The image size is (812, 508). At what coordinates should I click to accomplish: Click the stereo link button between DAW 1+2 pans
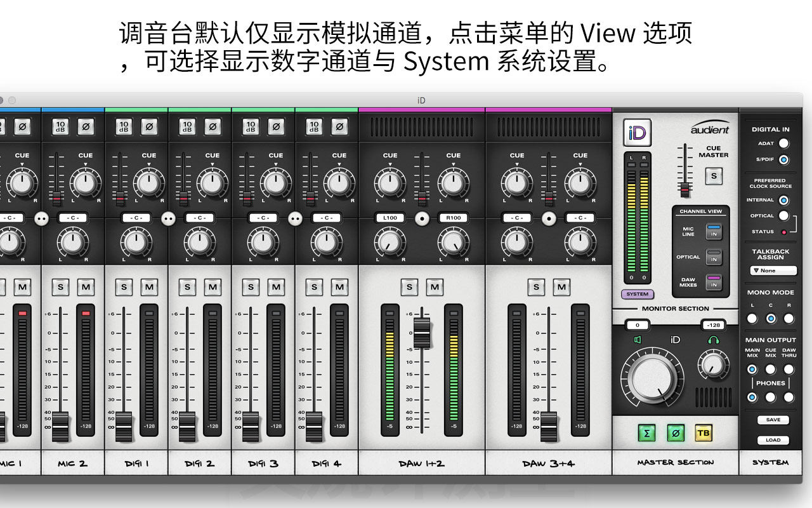point(422,218)
